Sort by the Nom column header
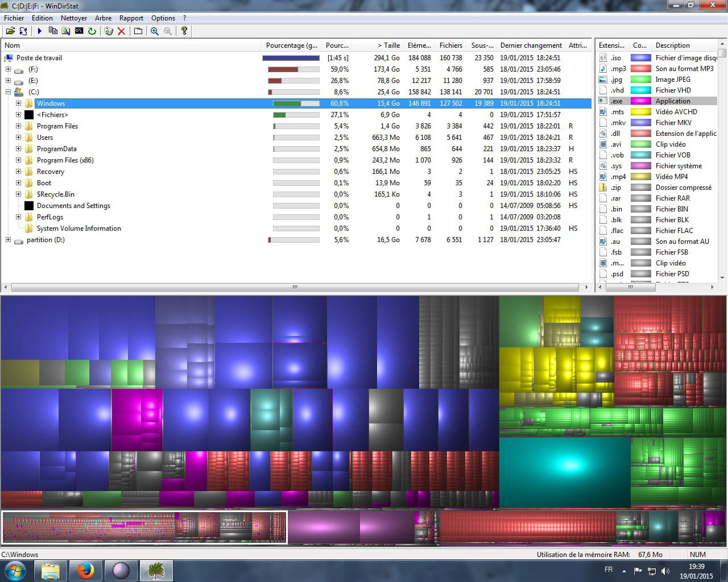The image size is (728, 582). tap(131, 45)
